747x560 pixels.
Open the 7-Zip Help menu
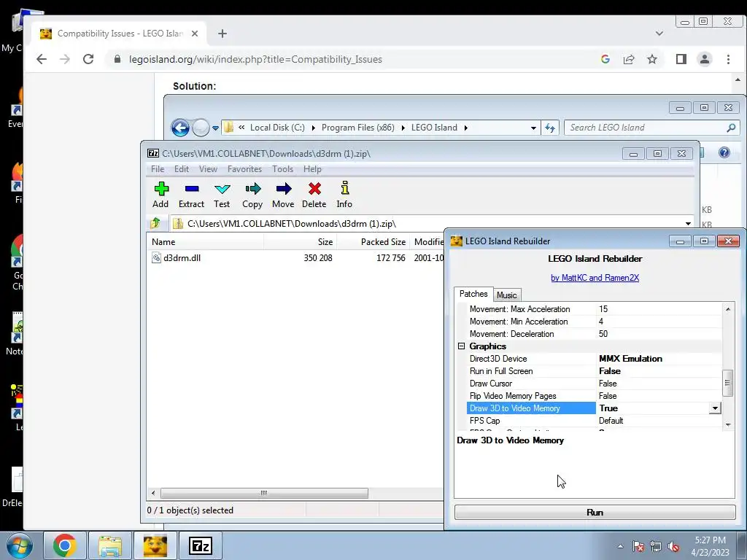pyautogui.click(x=312, y=169)
